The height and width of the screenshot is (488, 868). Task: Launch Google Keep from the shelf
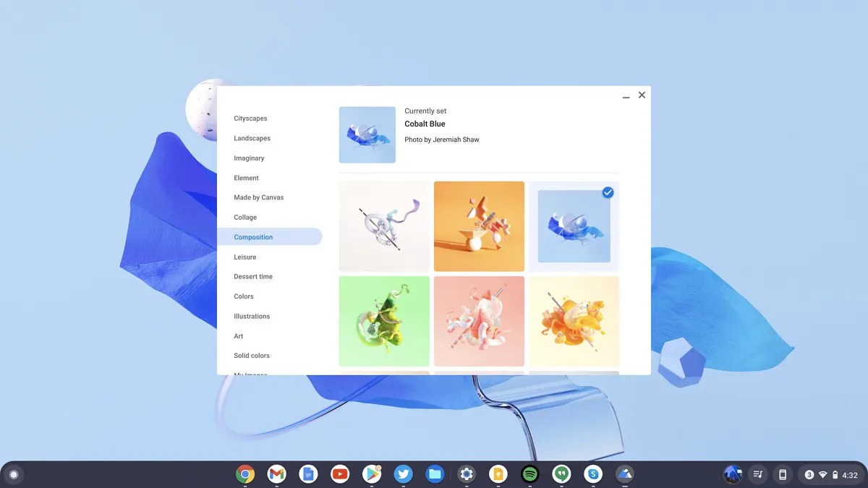coord(498,474)
